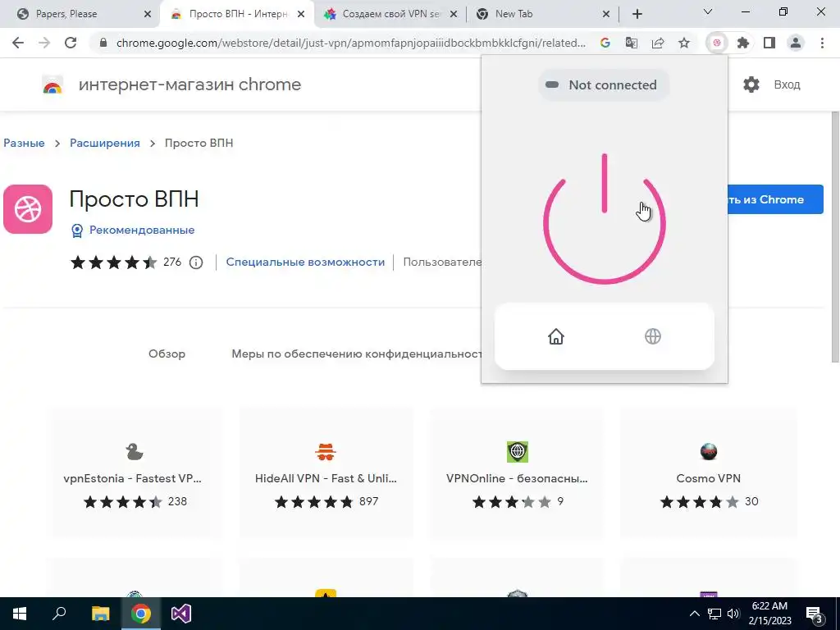Viewport: 840px width, 630px height.
Task: Go to the Расширения breadcrumb
Action: 105,143
